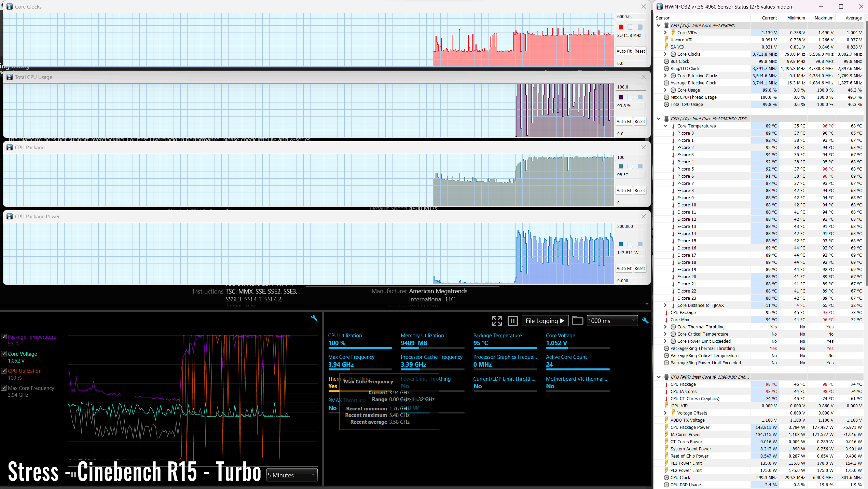Viewport: 868px width, 489px height.
Task: Click the GT Cores Power lightning icon
Action: [666, 442]
